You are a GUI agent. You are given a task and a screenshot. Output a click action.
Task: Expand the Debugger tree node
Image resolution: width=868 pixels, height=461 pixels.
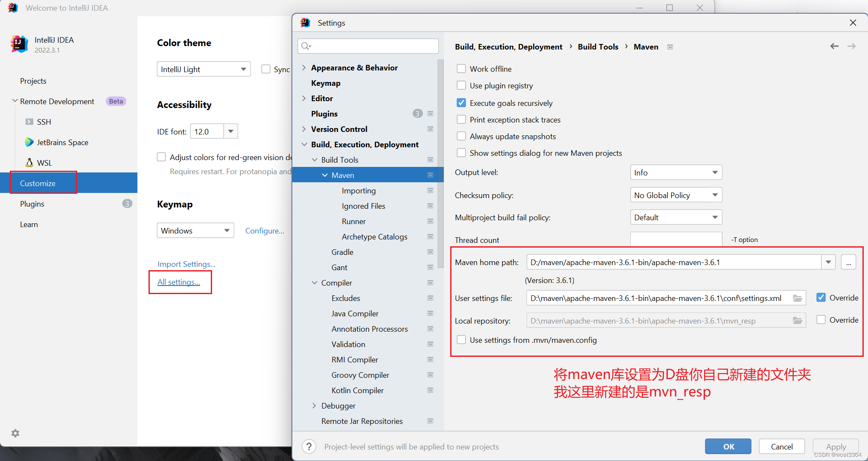315,406
